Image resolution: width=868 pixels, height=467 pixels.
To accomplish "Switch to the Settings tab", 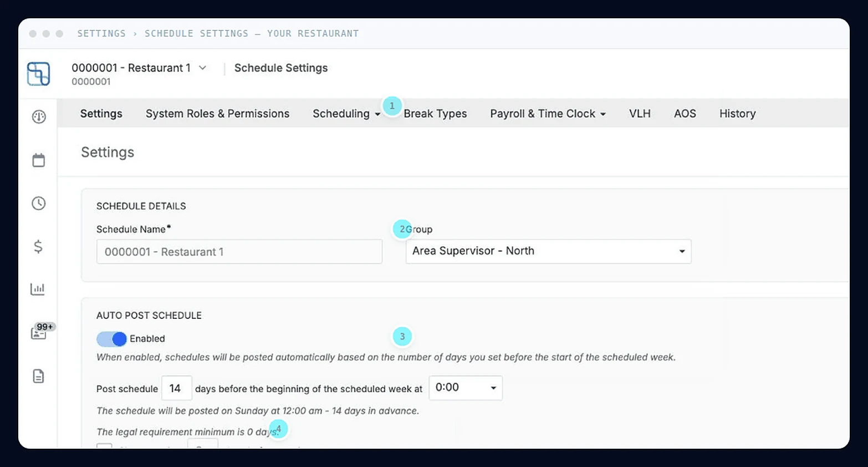I will pos(101,114).
